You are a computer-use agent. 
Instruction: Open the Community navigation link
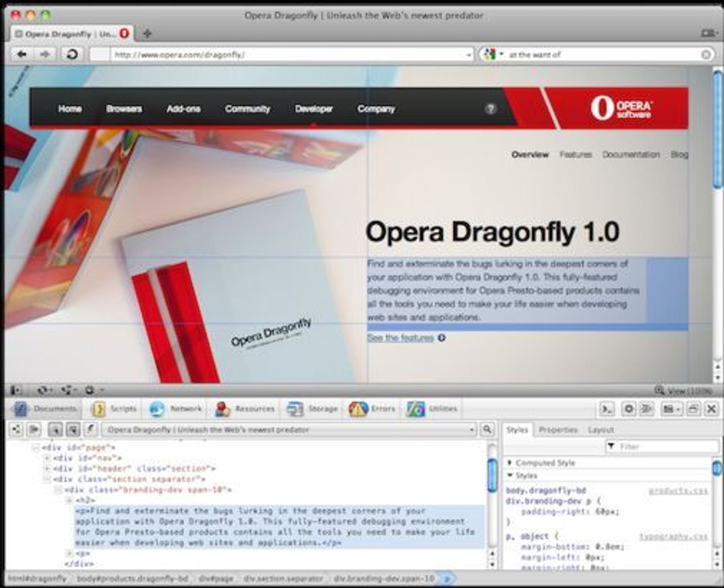click(x=248, y=109)
